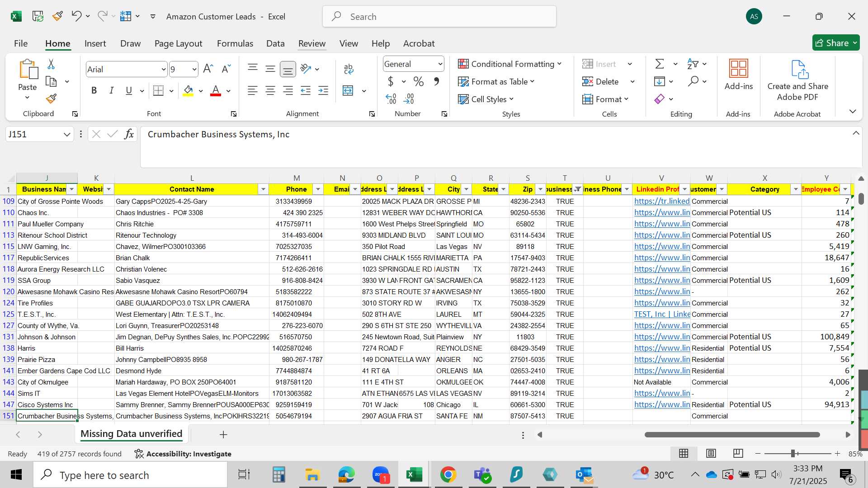This screenshot has height=488, width=868.
Task: Open the Name Box dropdown arrow
Action: coord(67,134)
